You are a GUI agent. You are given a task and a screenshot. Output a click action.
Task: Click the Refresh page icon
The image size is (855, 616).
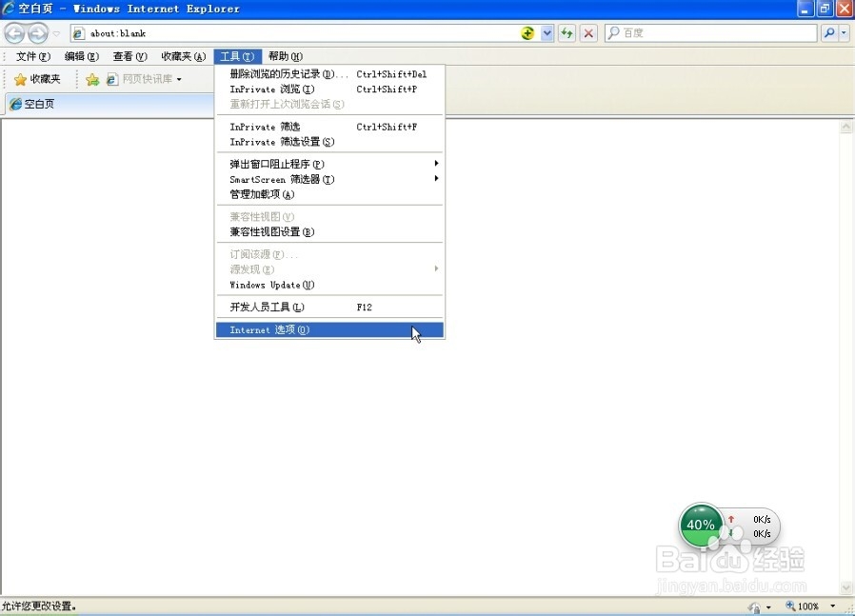[x=567, y=33]
